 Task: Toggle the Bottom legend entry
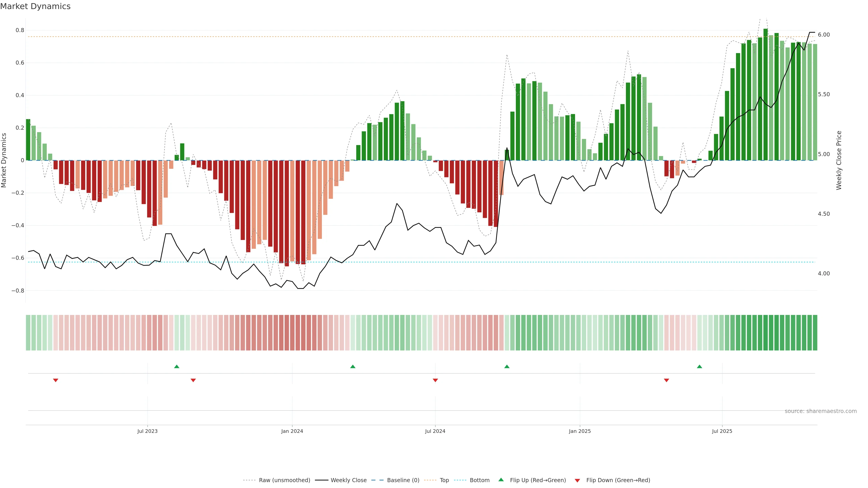[x=479, y=480]
